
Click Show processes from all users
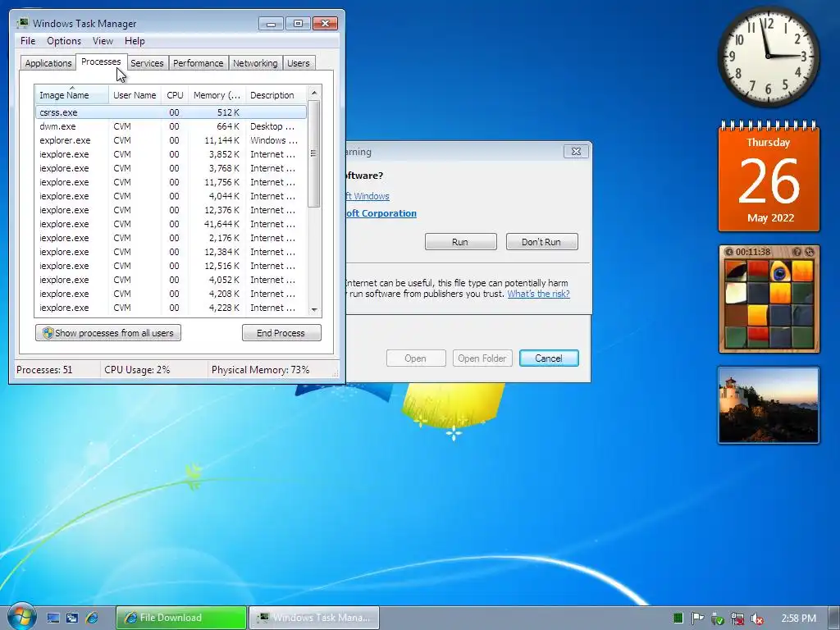[x=108, y=333]
